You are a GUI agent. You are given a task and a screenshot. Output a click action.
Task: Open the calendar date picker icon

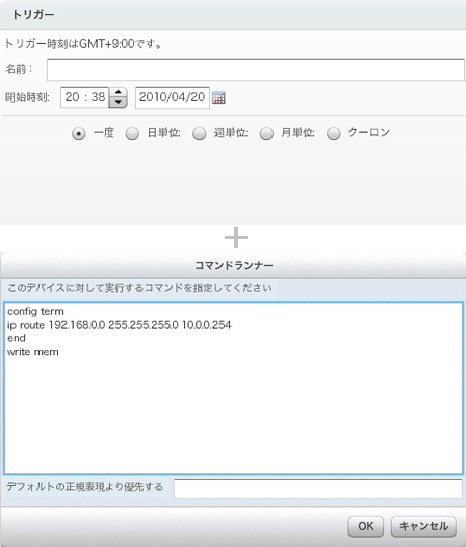pos(219,98)
